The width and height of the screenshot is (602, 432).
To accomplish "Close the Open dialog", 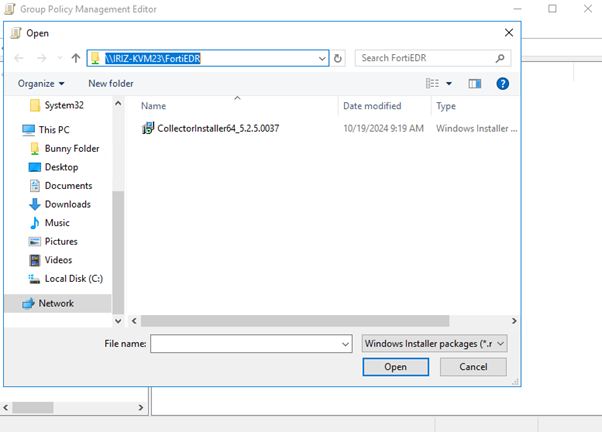I will (x=509, y=33).
